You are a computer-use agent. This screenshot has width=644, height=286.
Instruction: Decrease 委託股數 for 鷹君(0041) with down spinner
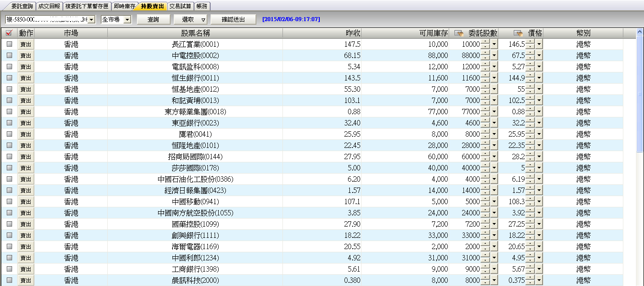pyautogui.click(x=485, y=137)
